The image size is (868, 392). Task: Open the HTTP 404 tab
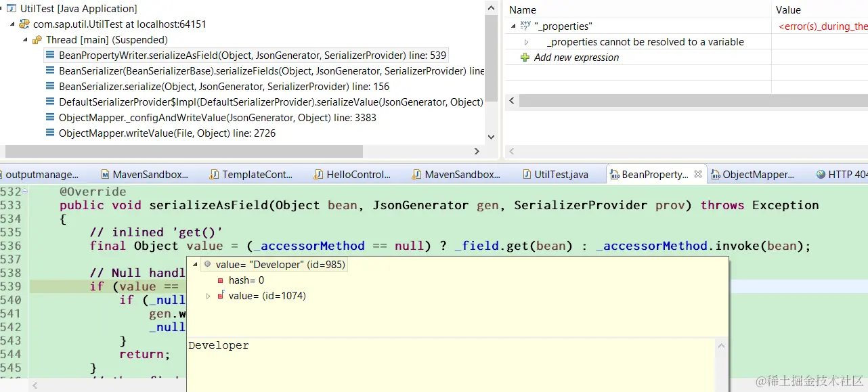[x=841, y=175]
